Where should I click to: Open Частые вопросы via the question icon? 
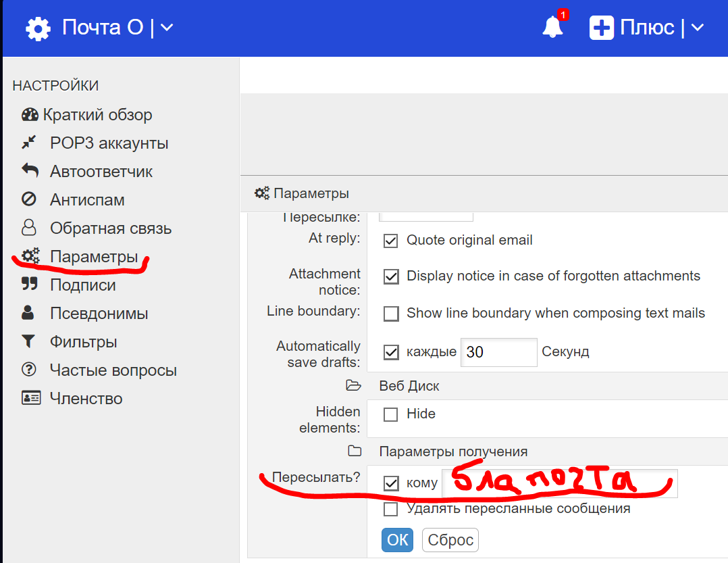pos(30,370)
